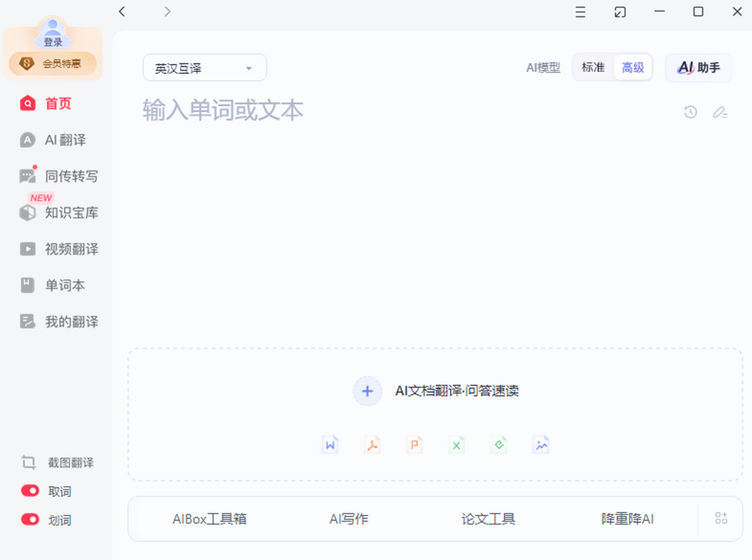Click the AI 助手 button
This screenshot has height=560, width=752.
[698, 68]
